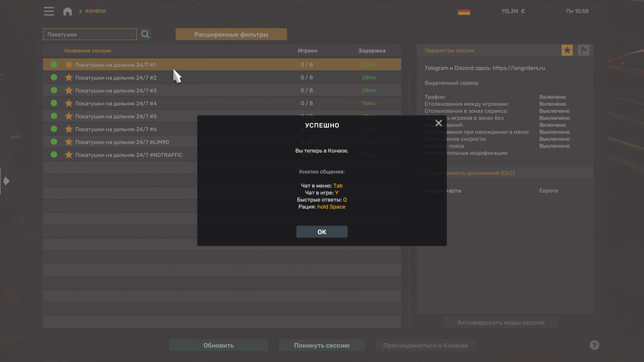The width and height of the screenshot is (644, 362).
Task: Sort sessions by latency column header
Action: click(371, 51)
